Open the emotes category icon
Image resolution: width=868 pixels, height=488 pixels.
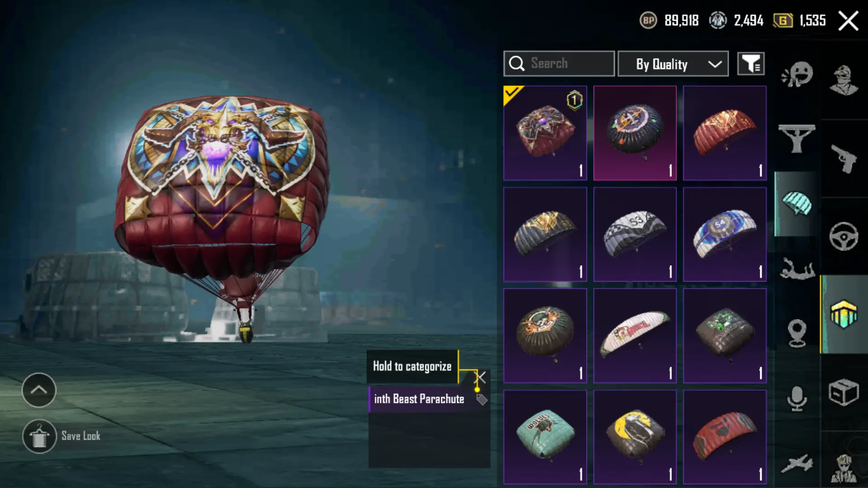797,74
